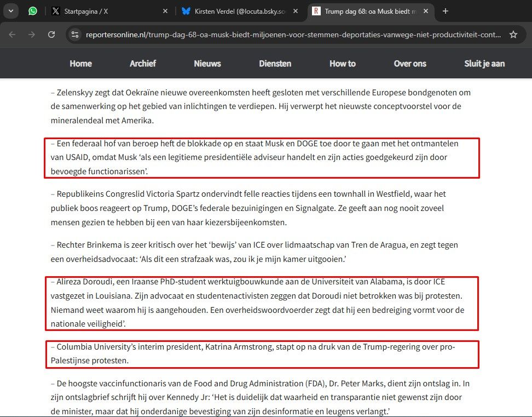This screenshot has width=532, height=417.
Task: Click the paragraph starting 'Een federaal hof van beroep'
Action: pos(255,157)
